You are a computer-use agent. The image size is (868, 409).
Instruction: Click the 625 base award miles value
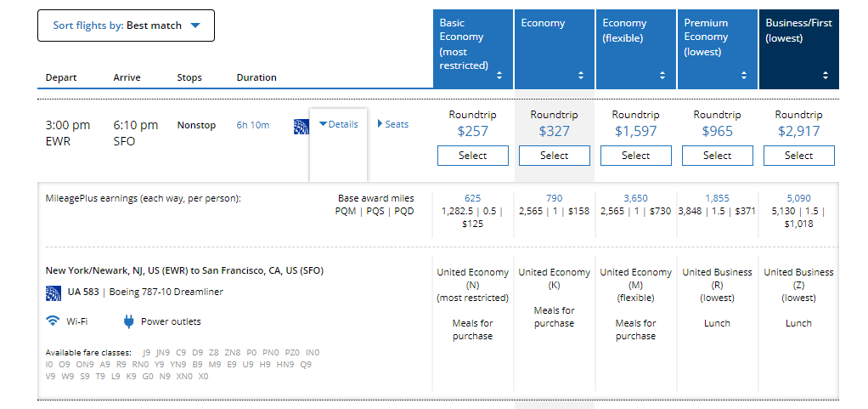tap(473, 198)
